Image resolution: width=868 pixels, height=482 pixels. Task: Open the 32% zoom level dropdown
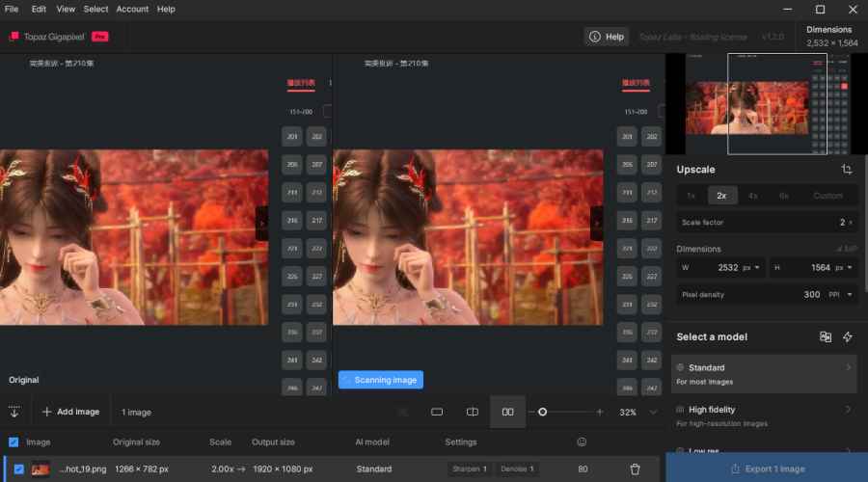(x=637, y=412)
